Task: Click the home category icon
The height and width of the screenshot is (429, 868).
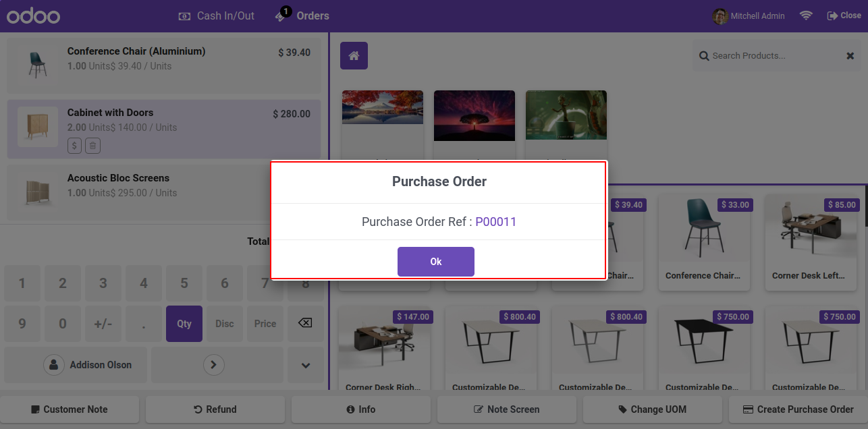Action: coord(354,55)
